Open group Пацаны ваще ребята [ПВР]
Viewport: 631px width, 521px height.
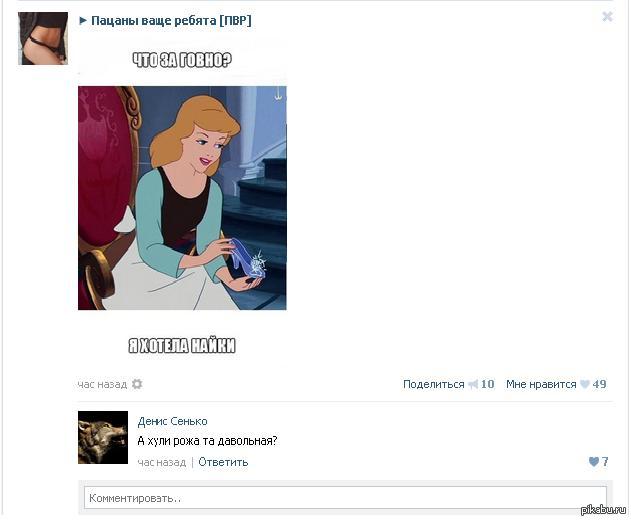[x=171, y=21]
